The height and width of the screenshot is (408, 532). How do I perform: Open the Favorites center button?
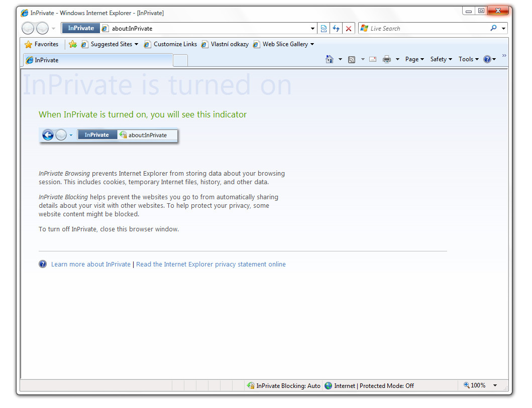tap(41, 44)
